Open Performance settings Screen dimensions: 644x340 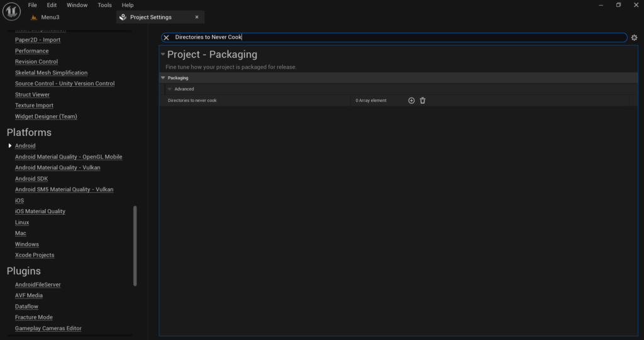(x=31, y=51)
